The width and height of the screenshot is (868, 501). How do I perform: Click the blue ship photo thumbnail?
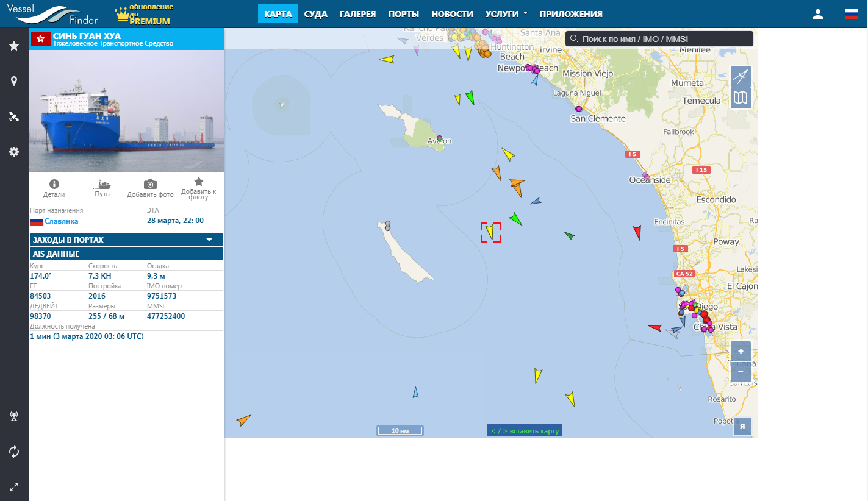[126, 111]
